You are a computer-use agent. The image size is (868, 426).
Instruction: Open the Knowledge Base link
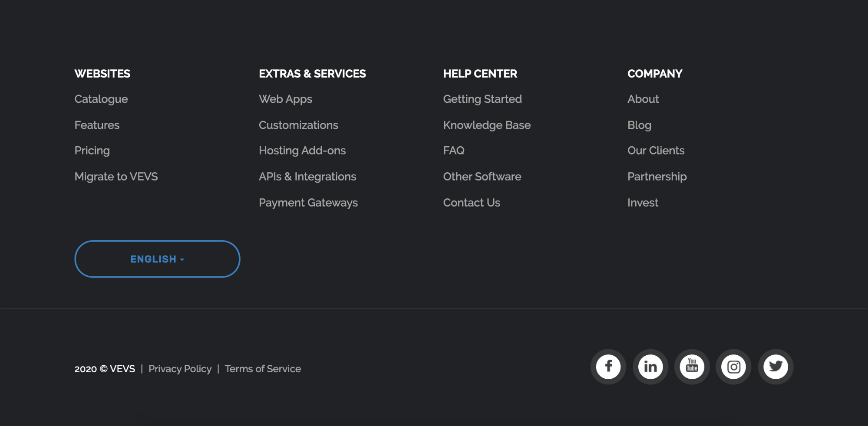click(x=487, y=125)
